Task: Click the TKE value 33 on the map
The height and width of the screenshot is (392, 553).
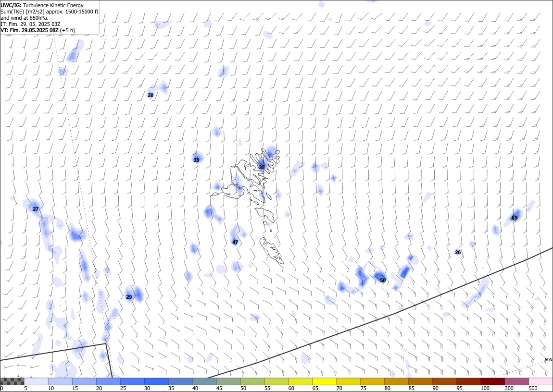Action: (x=197, y=160)
